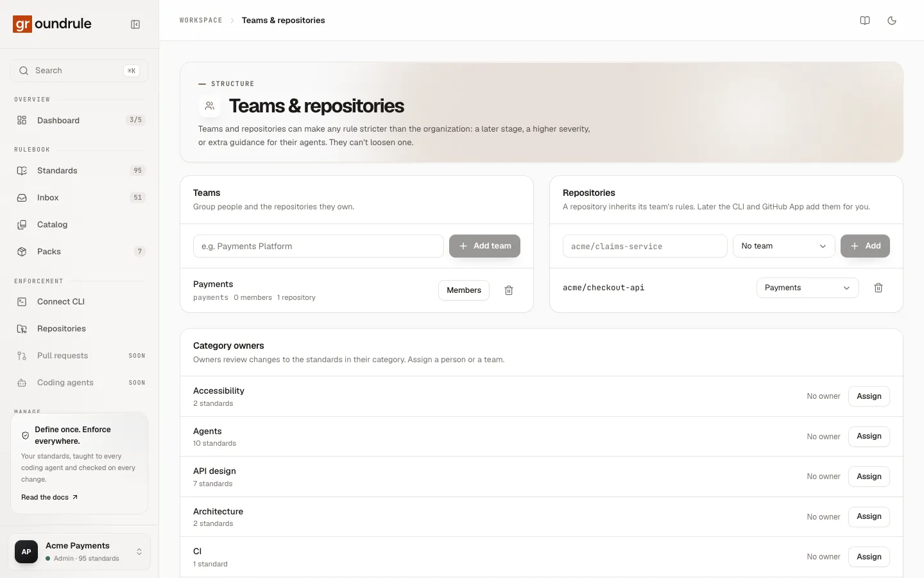Viewport: 924px width, 578px height.
Task: Open Packs label in sidebar
Action: point(49,252)
